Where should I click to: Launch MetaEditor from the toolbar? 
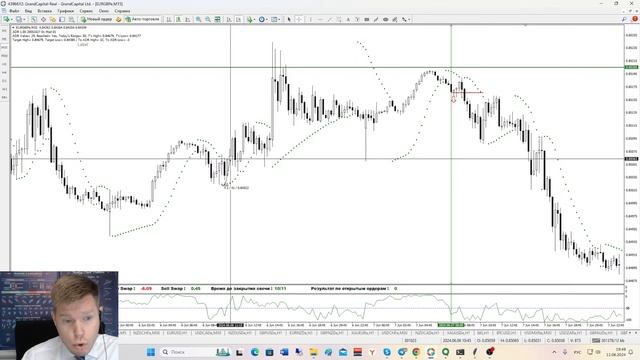tap(118, 19)
